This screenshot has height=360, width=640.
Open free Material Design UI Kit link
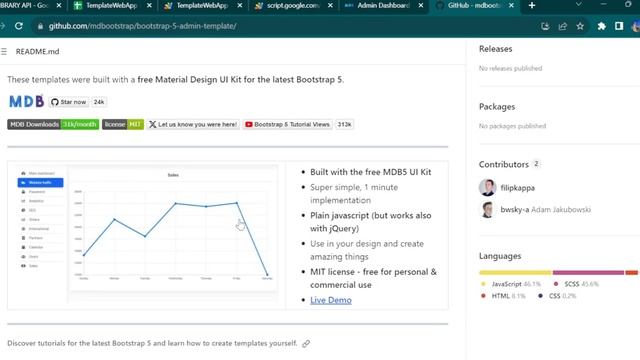[x=240, y=80]
